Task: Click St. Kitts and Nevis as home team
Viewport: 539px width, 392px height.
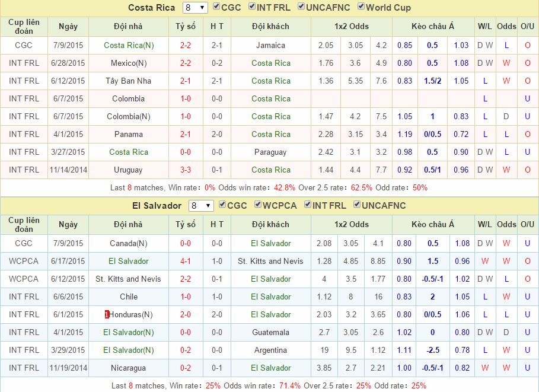Action: pos(128,279)
